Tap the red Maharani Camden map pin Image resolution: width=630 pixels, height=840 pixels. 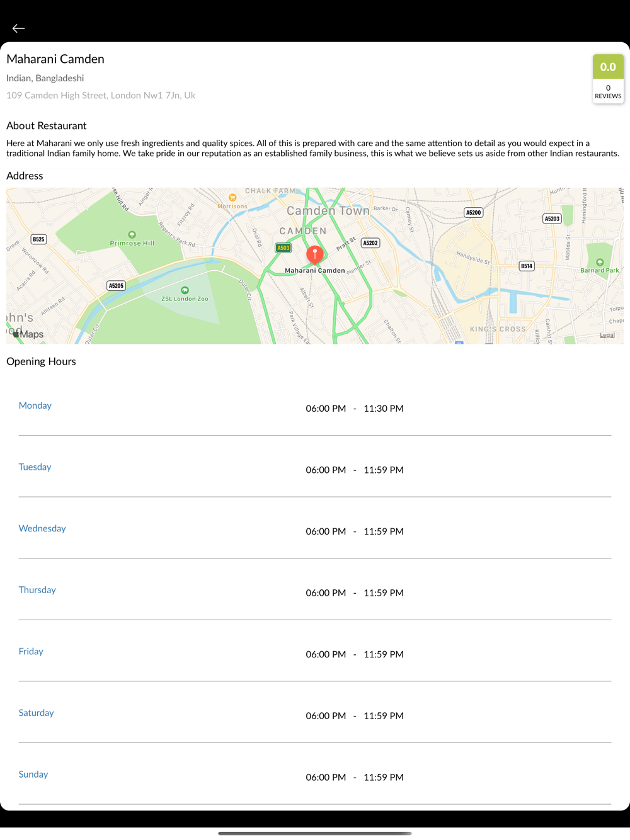point(315,254)
